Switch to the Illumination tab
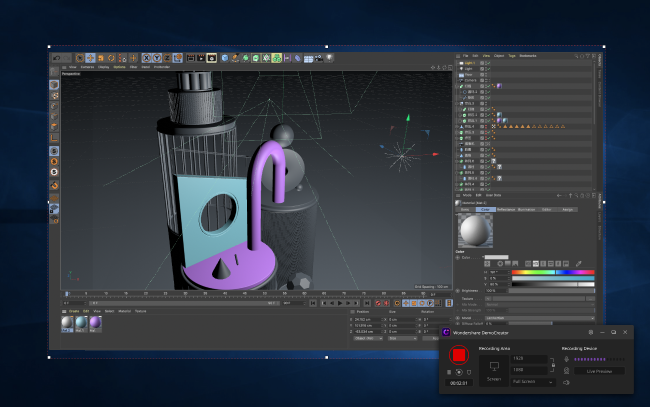 tap(526, 210)
